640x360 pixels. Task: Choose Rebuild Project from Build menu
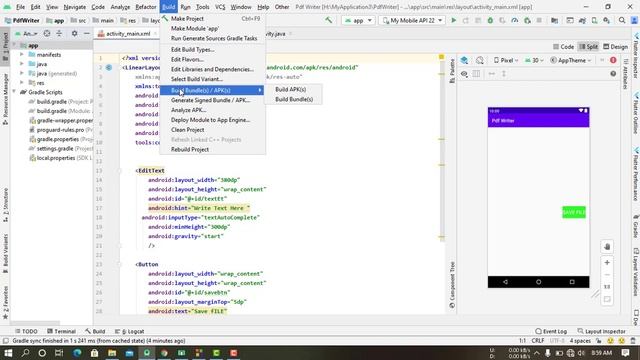click(x=190, y=149)
